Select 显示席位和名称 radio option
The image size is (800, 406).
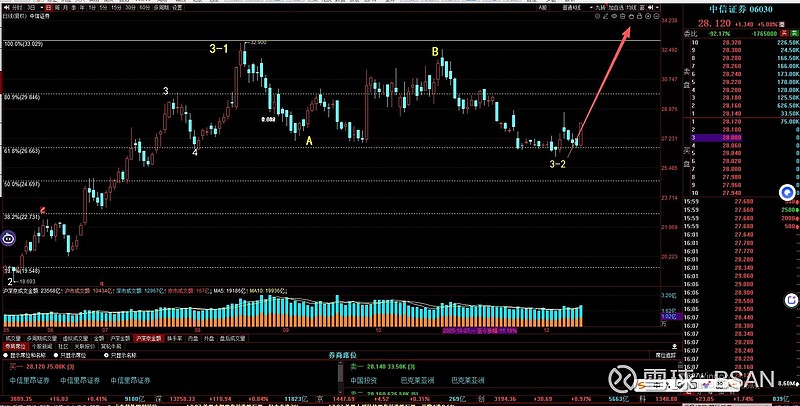pyautogui.click(x=6, y=356)
